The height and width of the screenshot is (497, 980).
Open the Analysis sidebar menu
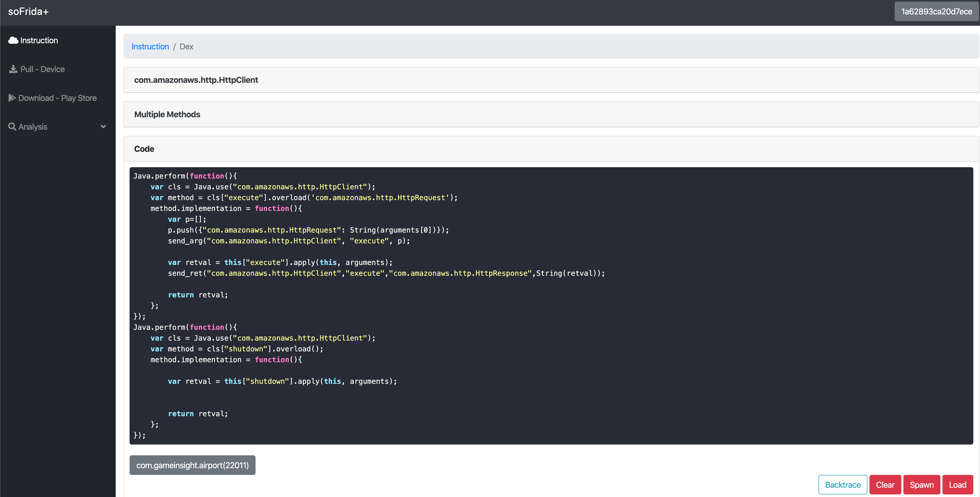tap(33, 127)
